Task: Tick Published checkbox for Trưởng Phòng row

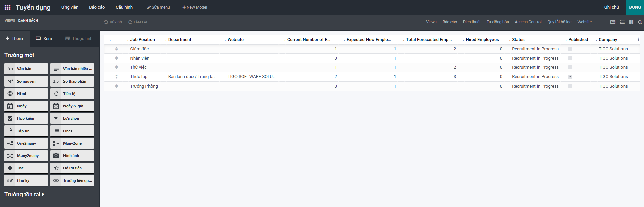Action: 570,86
